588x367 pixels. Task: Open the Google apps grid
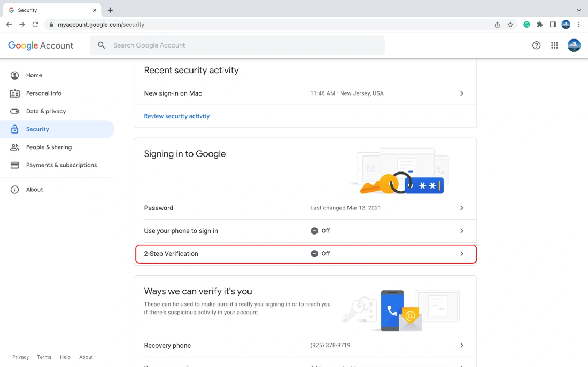(x=555, y=45)
